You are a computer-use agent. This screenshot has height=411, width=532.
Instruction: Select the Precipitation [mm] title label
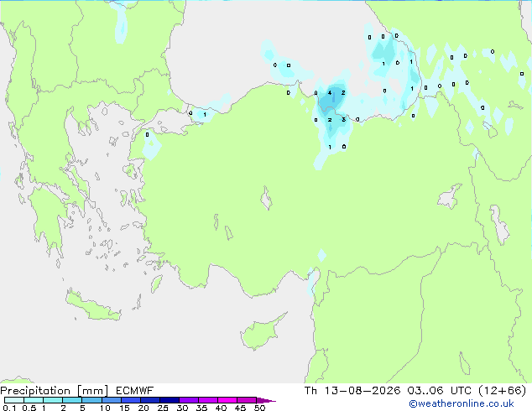(x=55, y=391)
